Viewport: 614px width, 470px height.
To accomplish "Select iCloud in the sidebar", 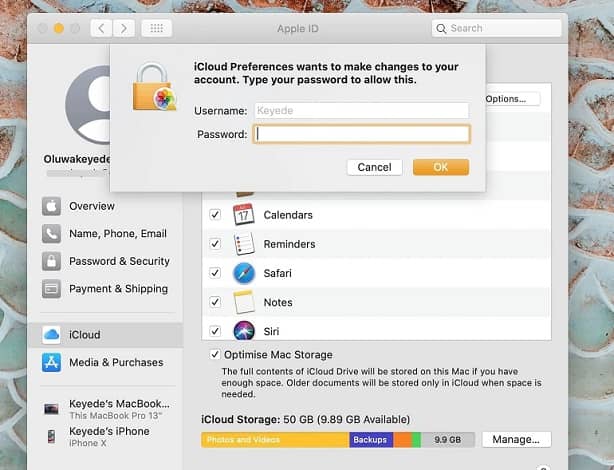I will click(106, 335).
